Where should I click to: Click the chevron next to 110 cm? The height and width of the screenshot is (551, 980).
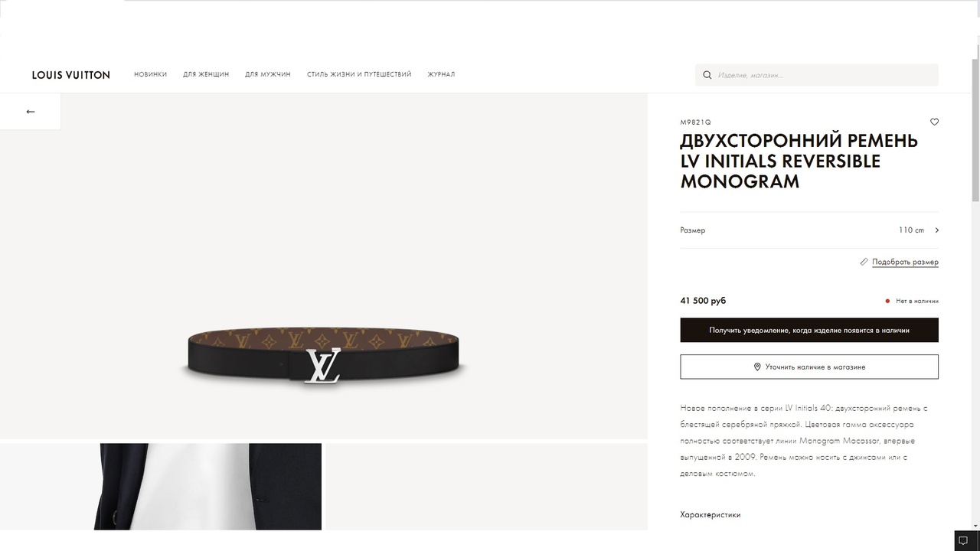[x=936, y=230]
